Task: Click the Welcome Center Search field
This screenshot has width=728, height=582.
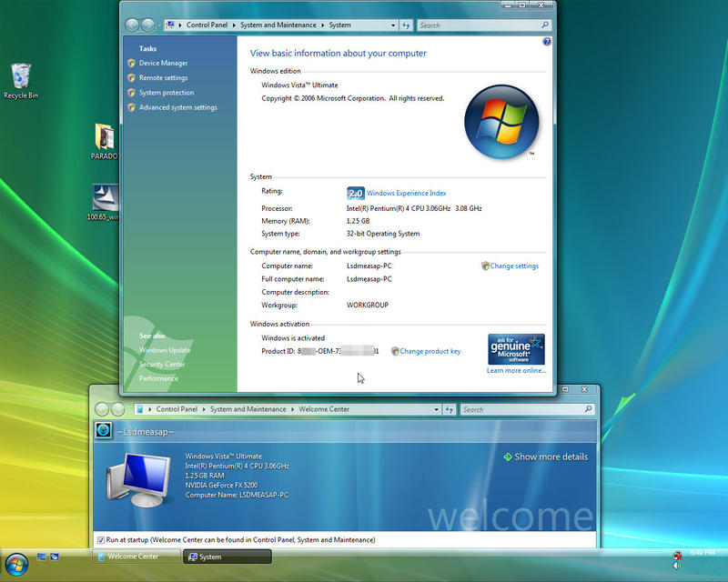Action: click(521, 409)
